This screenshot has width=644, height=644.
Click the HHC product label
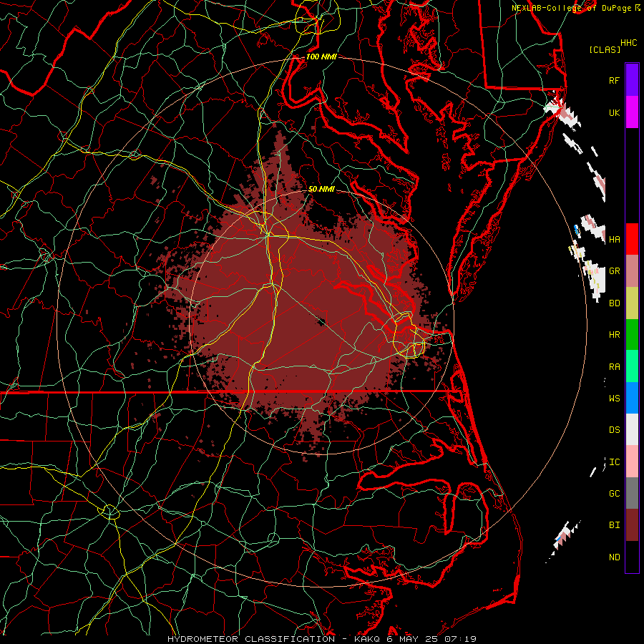(628, 43)
